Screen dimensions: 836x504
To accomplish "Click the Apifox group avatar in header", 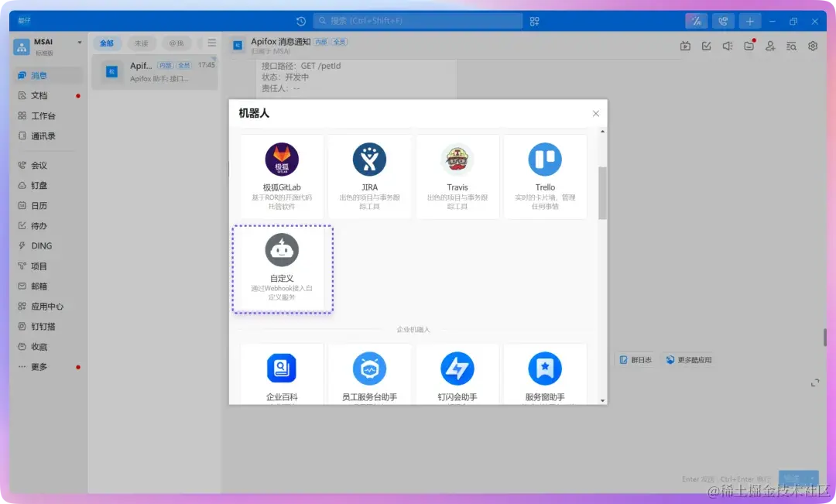I will [x=238, y=46].
